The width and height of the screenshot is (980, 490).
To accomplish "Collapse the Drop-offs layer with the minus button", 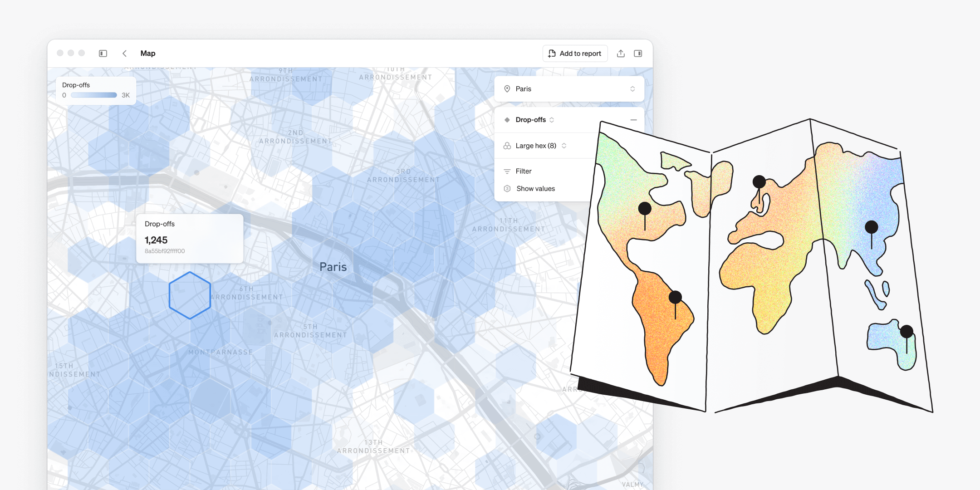I will 633,120.
